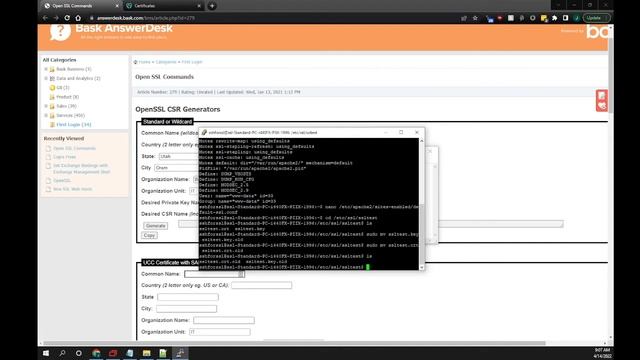Open the Bask Business category

(73, 69)
